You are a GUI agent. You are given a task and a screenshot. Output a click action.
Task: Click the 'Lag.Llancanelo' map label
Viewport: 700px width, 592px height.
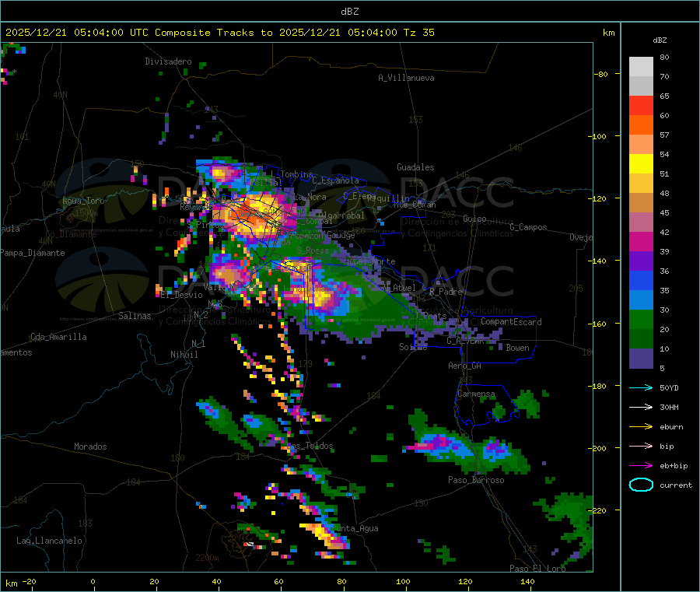[x=50, y=541]
